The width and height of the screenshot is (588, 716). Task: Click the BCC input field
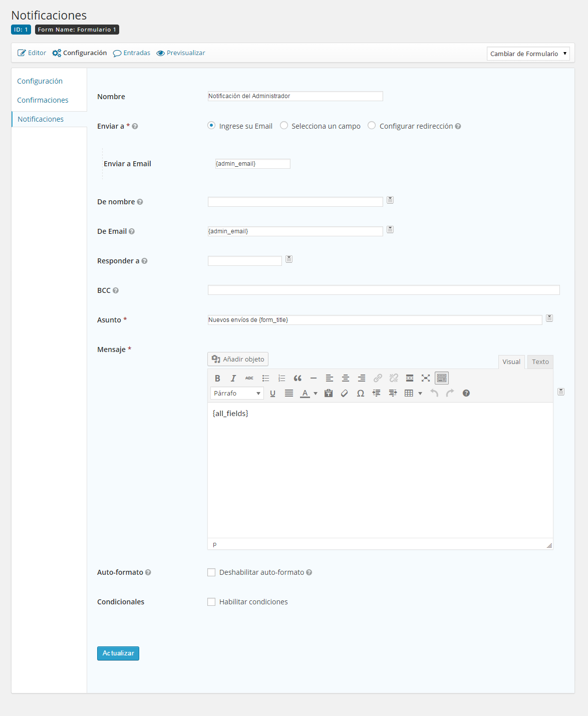tap(384, 290)
